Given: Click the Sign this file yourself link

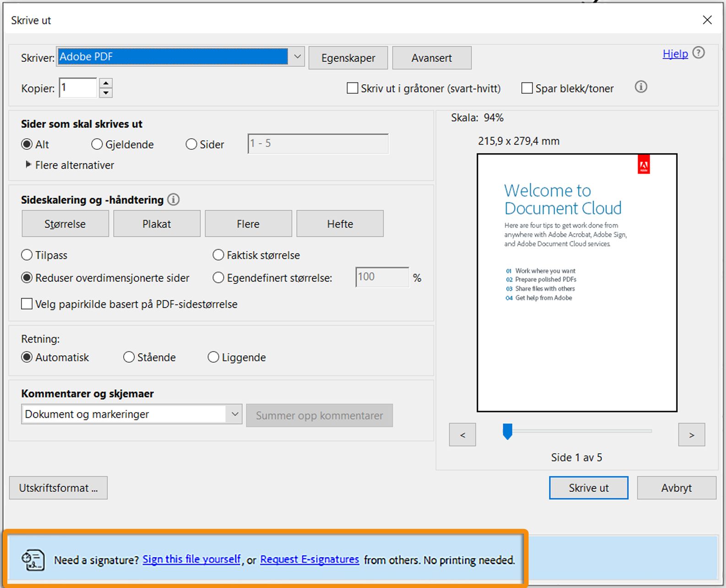Looking at the screenshot, I should tap(191, 559).
